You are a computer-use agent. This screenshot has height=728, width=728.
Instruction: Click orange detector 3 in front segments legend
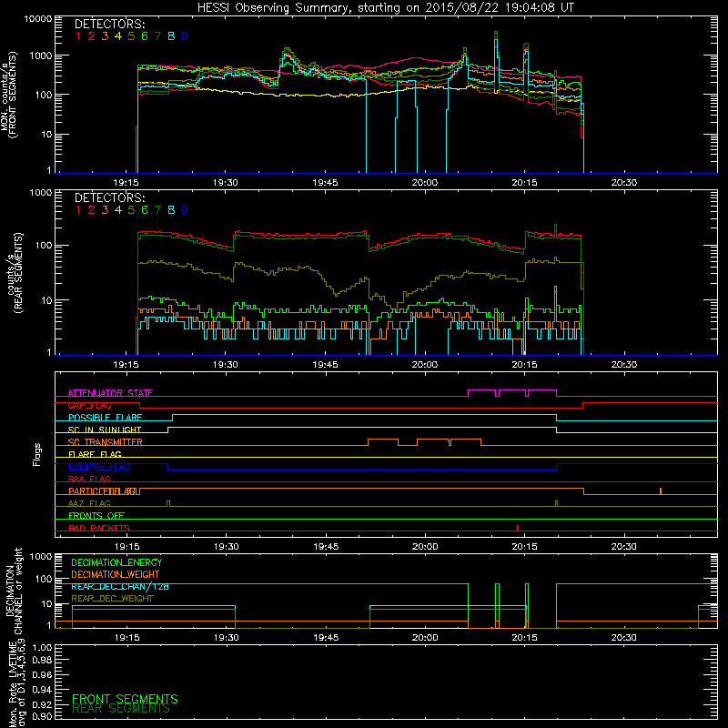(x=105, y=36)
